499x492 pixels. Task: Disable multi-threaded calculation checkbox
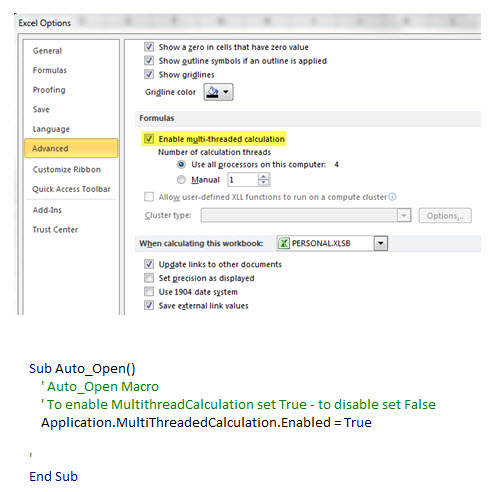coord(149,139)
